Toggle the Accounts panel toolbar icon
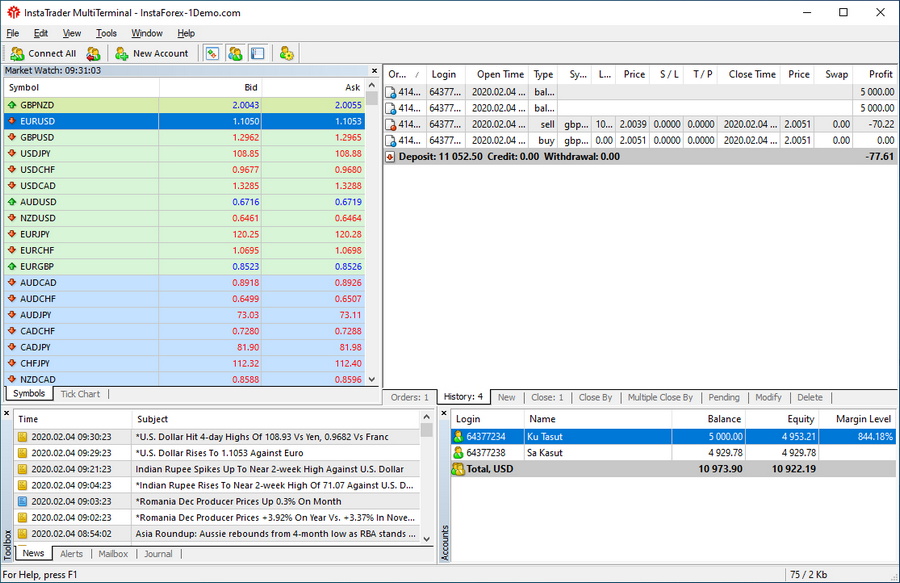This screenshot has height=583, width=900. (235, 53)
